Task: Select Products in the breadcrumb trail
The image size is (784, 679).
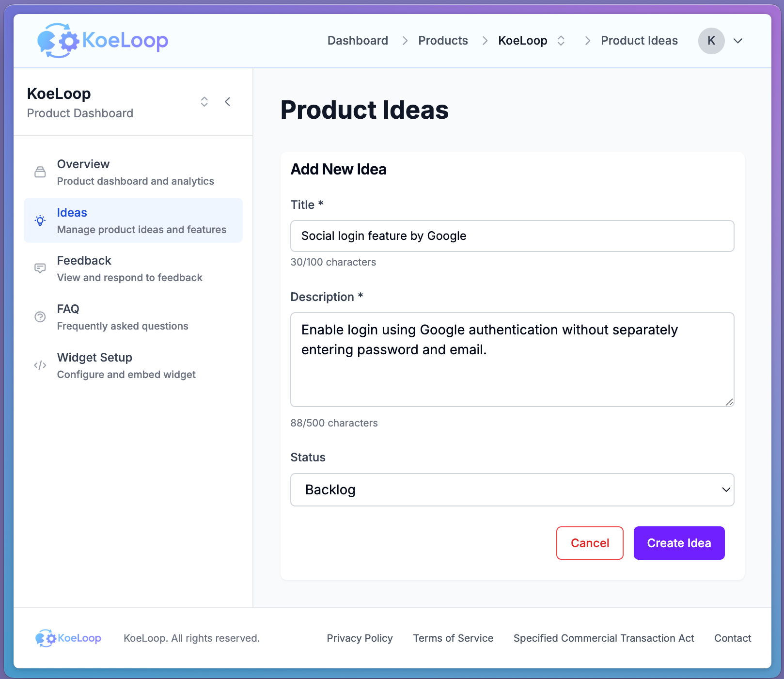Action: pyautogui.click(x=442, y=41)
